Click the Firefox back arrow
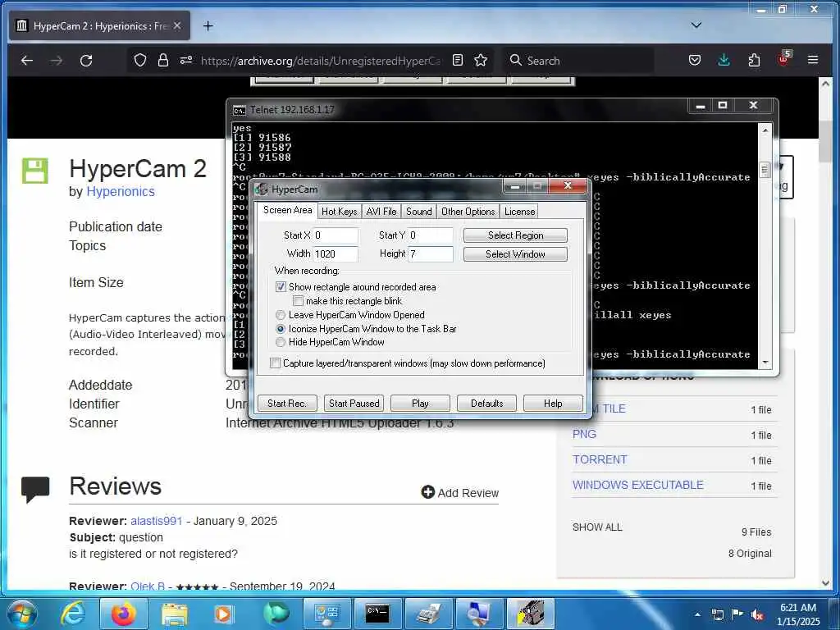840x630 pixels. click(27, 61)
